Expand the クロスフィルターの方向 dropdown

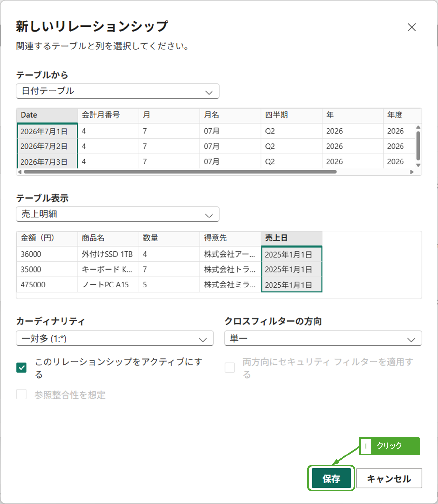pyautogui.click(x=323, y=339)
